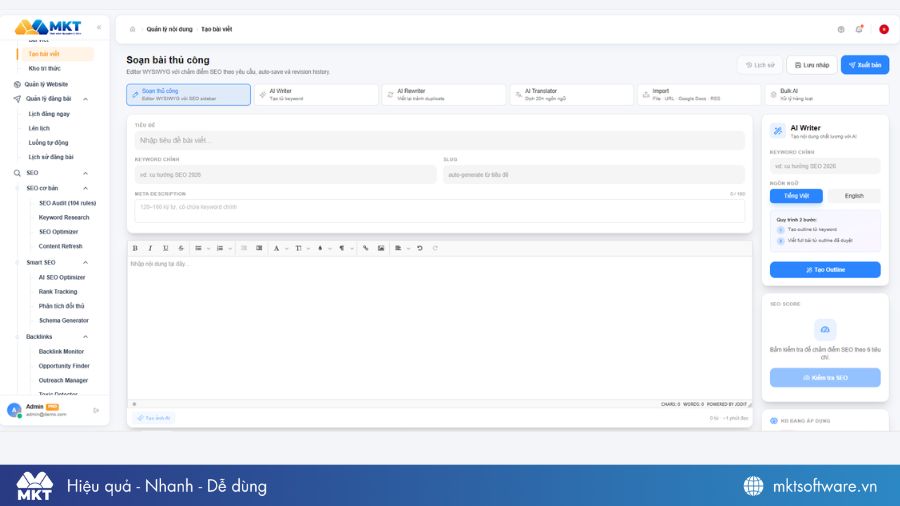Click Quản lý nội dung breadcrumb
This screenshot has height=506, width=900.
(x=169, y=29)
